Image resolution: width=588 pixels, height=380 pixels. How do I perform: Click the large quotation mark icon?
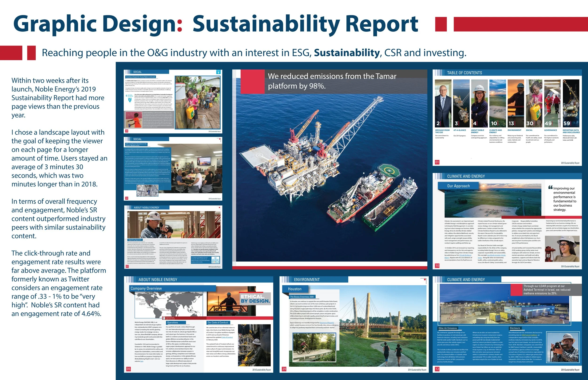click(550, 187)
